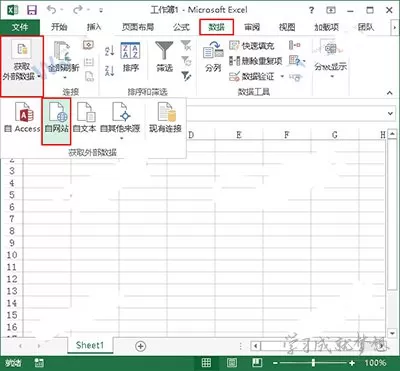Save the workbook with the floppy disk icon

pyautogui.click(x=32, y=10)
